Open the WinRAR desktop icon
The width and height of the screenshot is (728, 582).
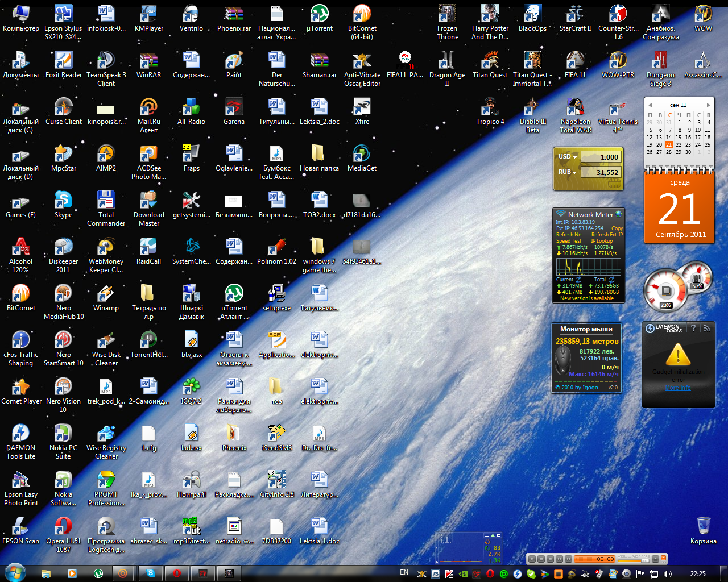148,61
